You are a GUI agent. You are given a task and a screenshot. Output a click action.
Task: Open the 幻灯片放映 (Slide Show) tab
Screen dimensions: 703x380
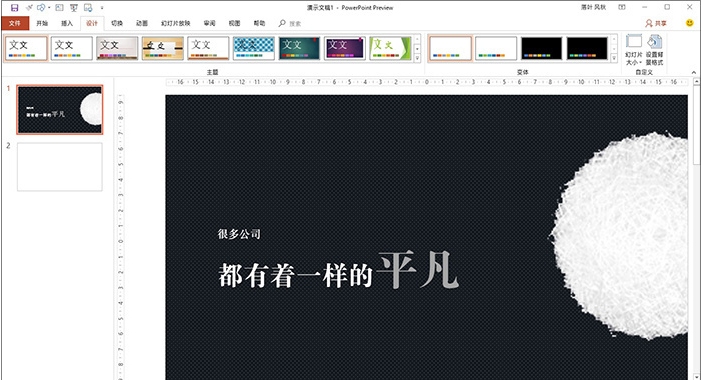point(176,23)
